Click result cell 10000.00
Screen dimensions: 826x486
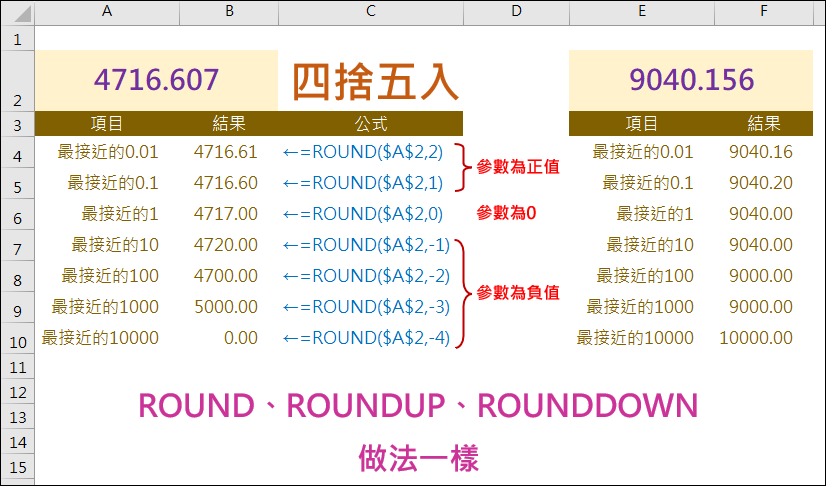point(756,338)
